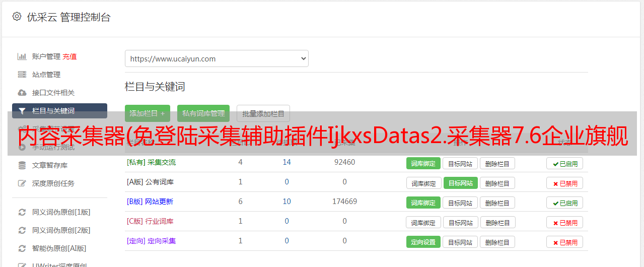
Task: Click the red 充值 link
Action: coord(70,56)
